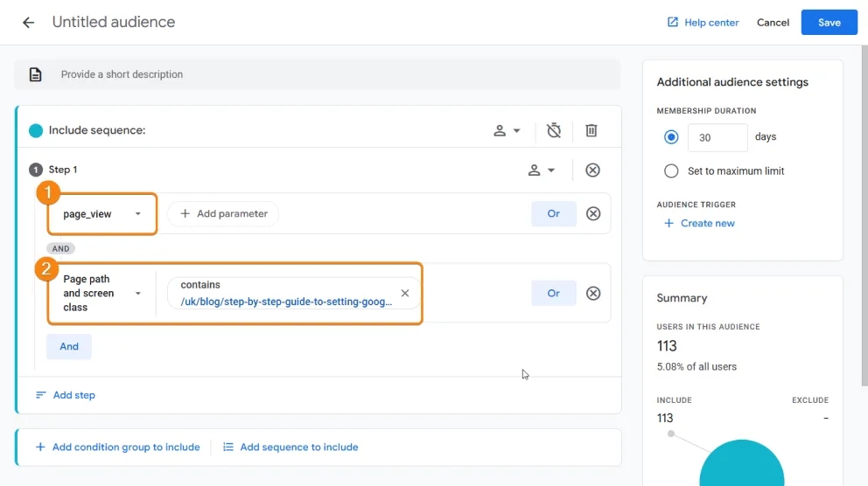Add parameter to page_view event
This screenshot has width=868, height=486.
point(223,214)
